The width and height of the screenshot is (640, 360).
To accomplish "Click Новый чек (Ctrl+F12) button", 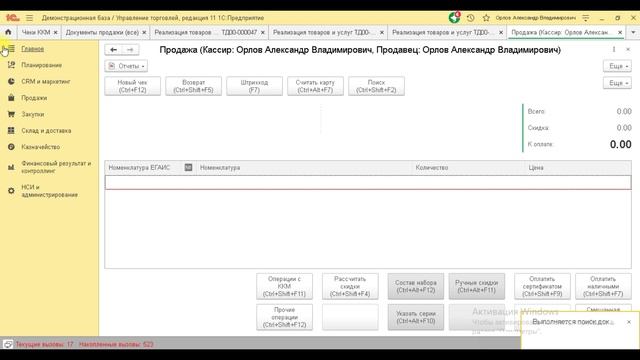I will coord(133,86).
